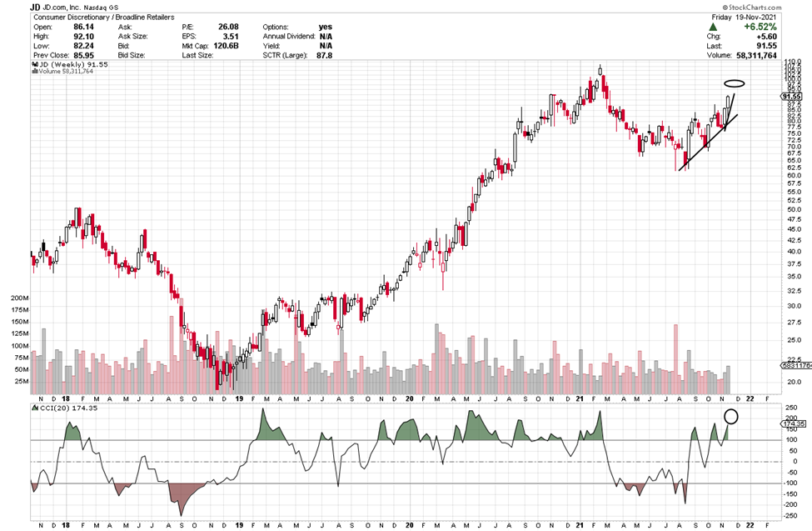Click the CCI(20) 174.35 indicator legend
Image resolution: width=812 pixels, height=531 pixels.
pos(68,408)
